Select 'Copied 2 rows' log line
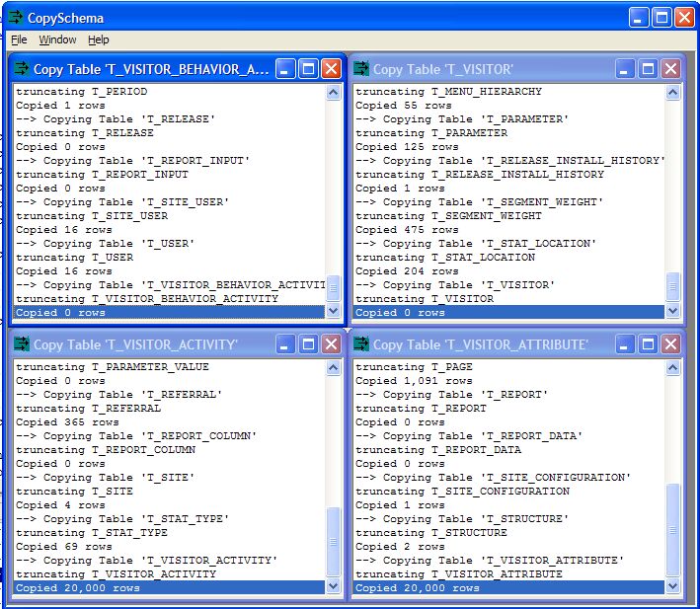Screen dimensions: 700x609 point(400,547)
